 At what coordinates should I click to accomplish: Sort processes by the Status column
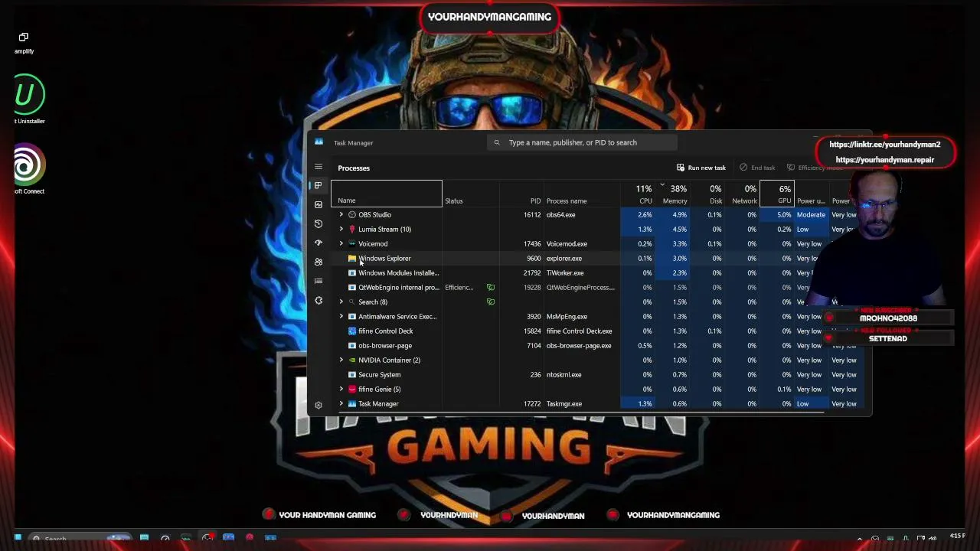pos(471,194)
